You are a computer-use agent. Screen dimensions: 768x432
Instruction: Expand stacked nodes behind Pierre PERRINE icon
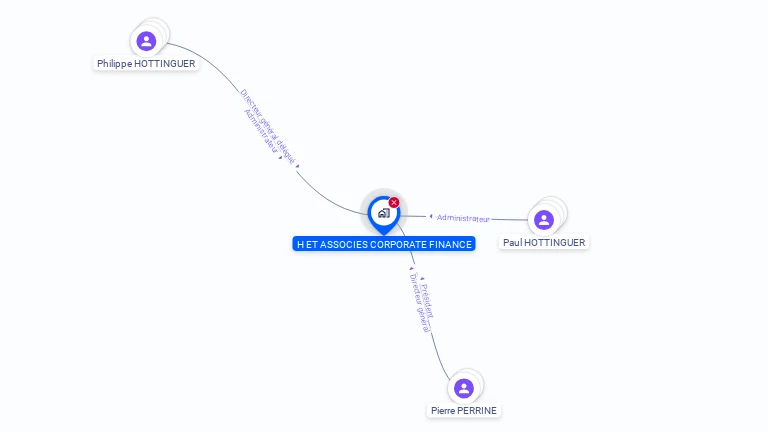click(476, 378)
